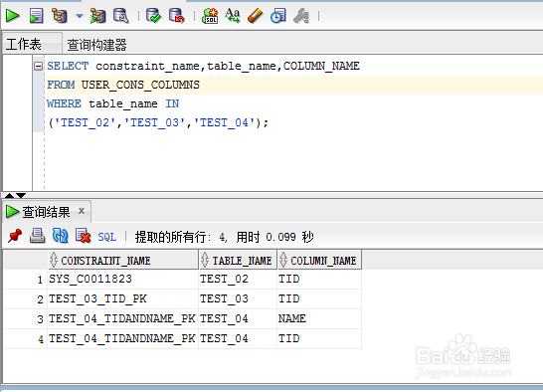Image resolution: width=543 pixels, height=392 pixels.
Task: Run the statement with the green play icon
Action: (x=13, y=16)
